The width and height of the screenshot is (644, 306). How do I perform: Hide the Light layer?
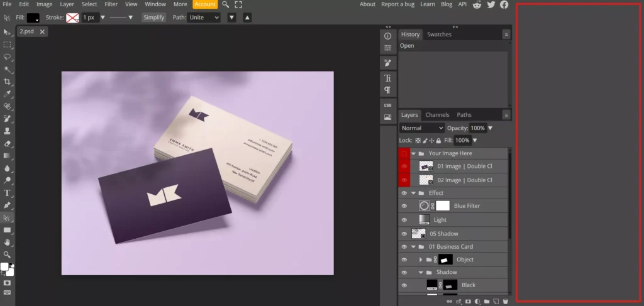[x=404, y=220]
